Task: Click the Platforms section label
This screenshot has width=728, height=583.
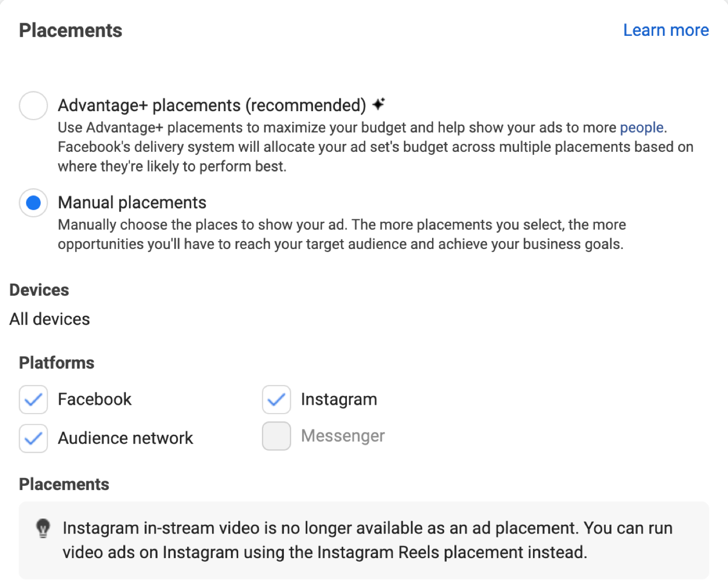Action: pyautogui.click(x=56, y=363)
